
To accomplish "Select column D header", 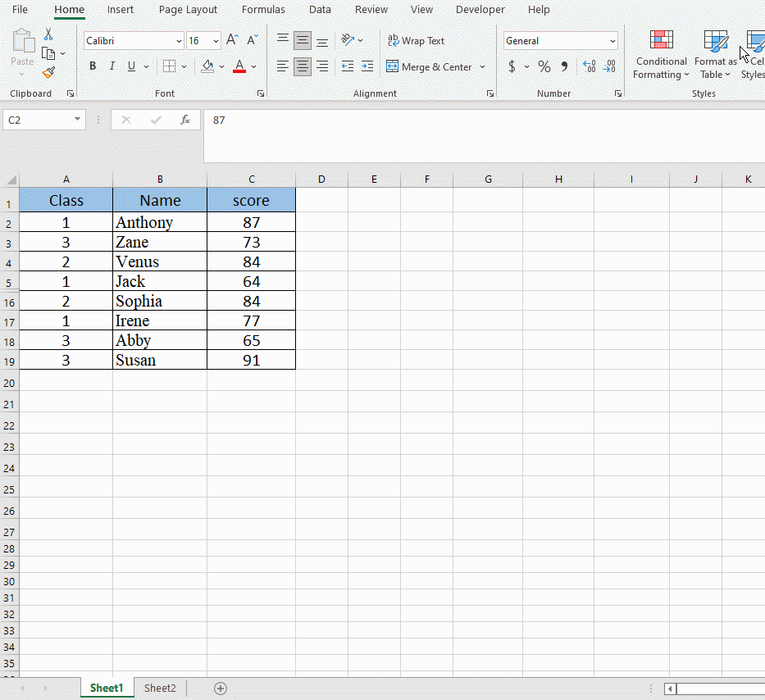I will coord(321,179).
